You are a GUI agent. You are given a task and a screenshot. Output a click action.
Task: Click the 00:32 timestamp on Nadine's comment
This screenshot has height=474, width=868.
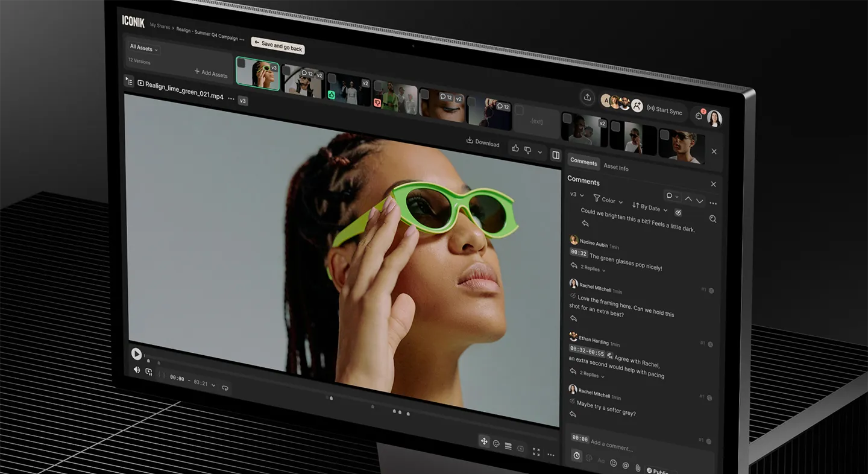(x=579, y=253)
